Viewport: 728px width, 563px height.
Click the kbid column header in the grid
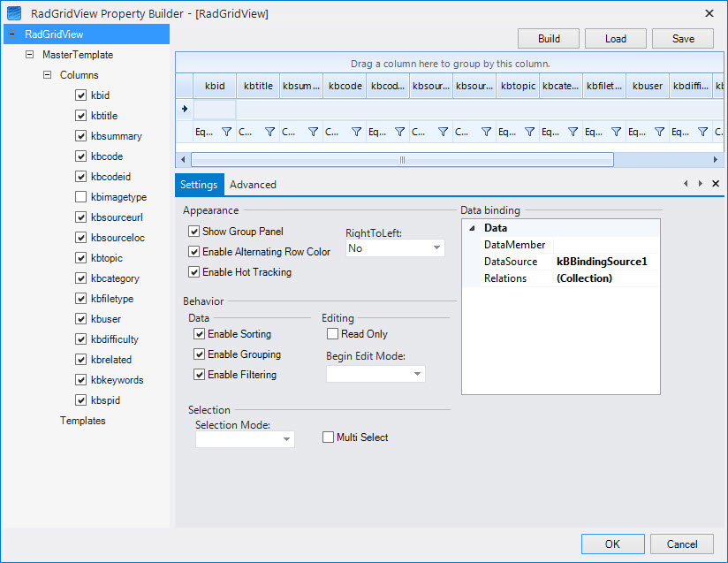(215, 86)
